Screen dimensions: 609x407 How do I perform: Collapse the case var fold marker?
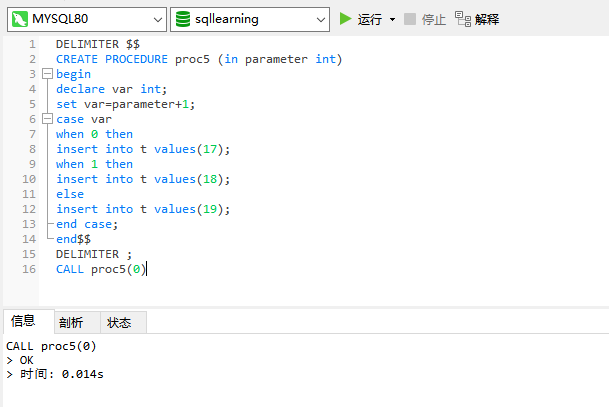pyautogui.click(x=47, y=119)
